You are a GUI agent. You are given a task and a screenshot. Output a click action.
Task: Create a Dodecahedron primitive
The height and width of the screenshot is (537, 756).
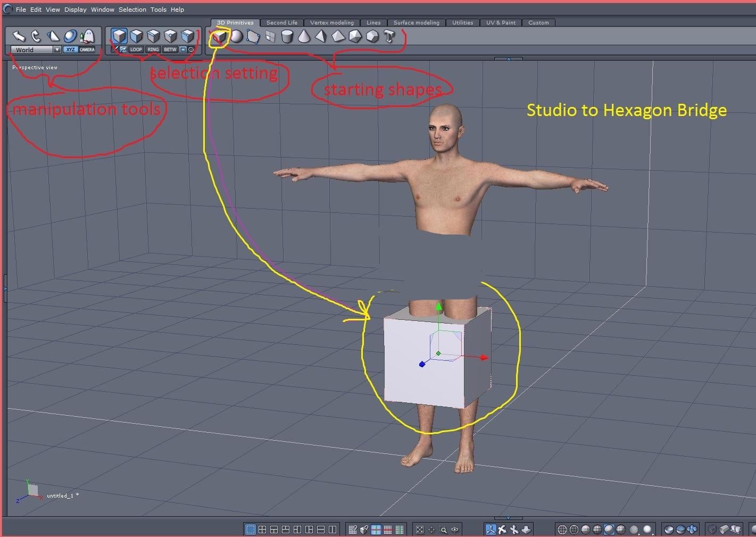pyautogui.click(x=372, y=36)
